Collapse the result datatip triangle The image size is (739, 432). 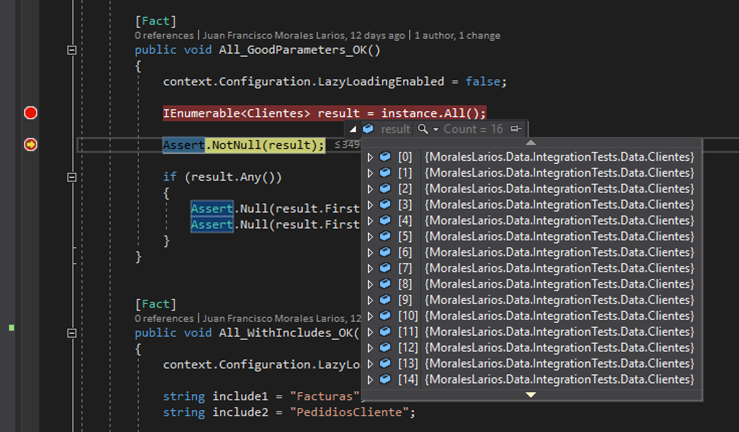pos(353,129)
